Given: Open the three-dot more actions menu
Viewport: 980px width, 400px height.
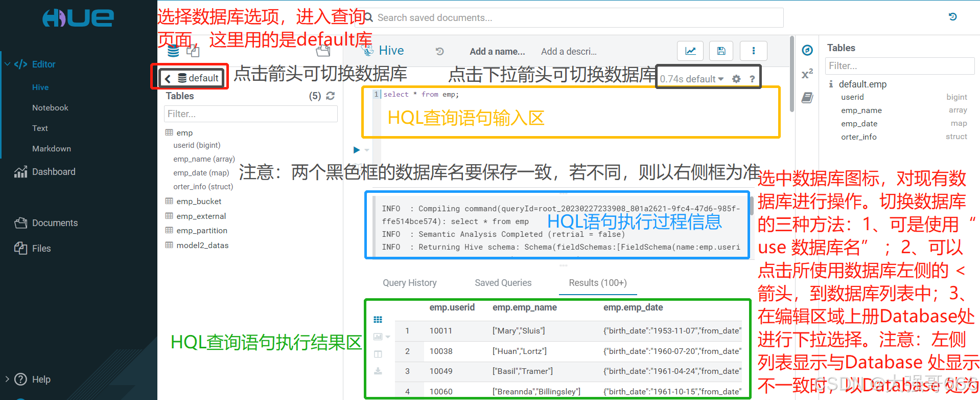Looking at the screenshot, I should 753,51.
